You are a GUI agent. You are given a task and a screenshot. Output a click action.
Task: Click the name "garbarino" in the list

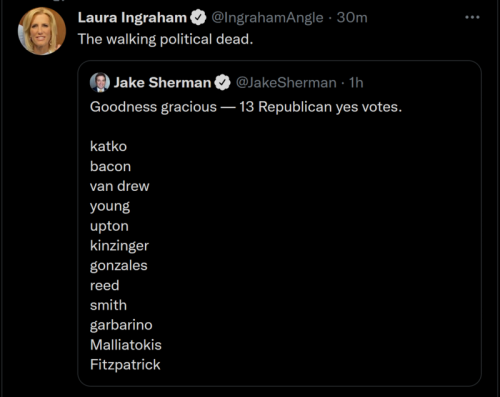coord(121,325)
